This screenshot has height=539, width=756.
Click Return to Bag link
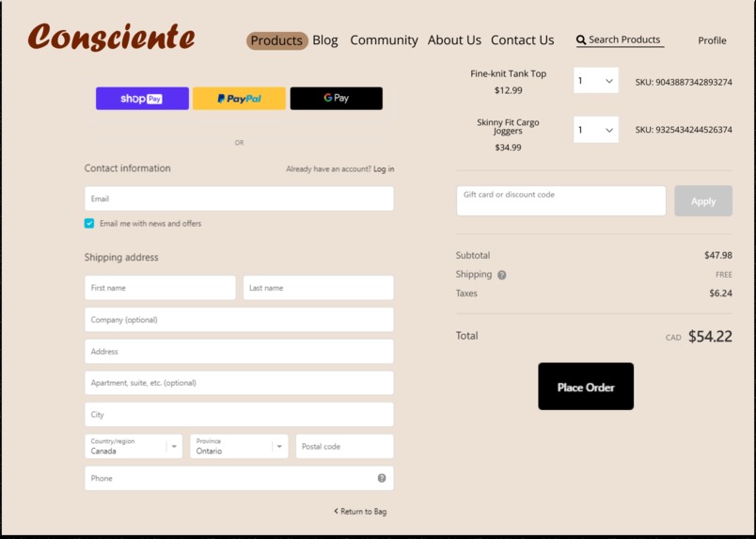360,512
